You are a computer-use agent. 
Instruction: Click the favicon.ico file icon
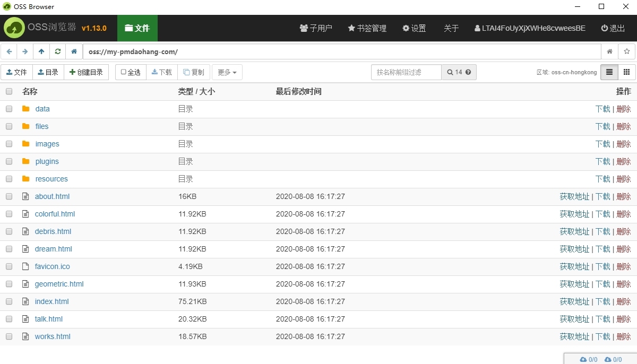click(x=25, y=266)
